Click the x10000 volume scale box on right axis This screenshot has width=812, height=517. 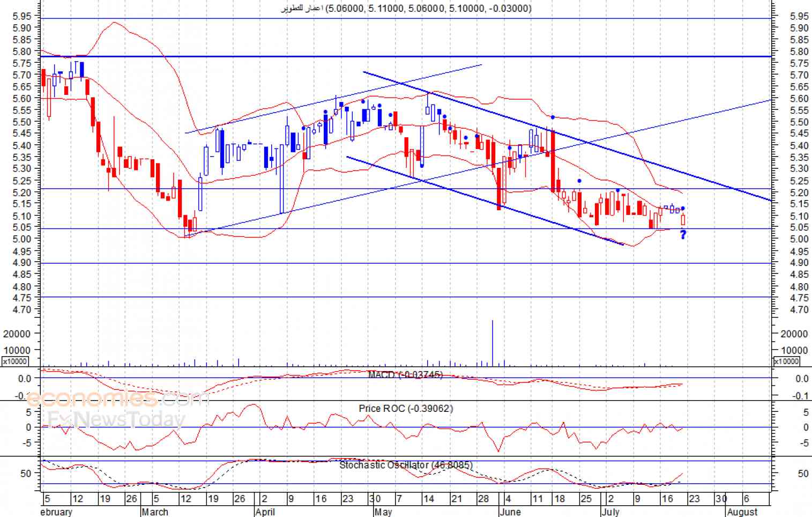coord(786,361)
